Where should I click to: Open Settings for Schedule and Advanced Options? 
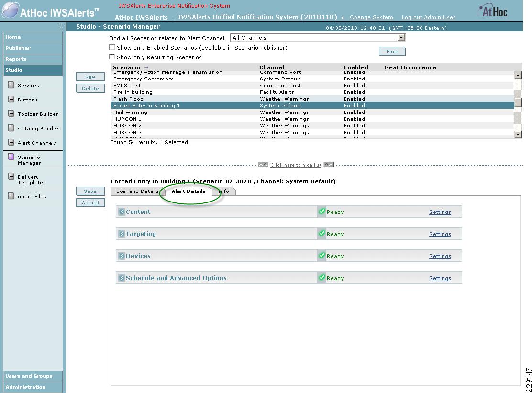click(440, 278)
